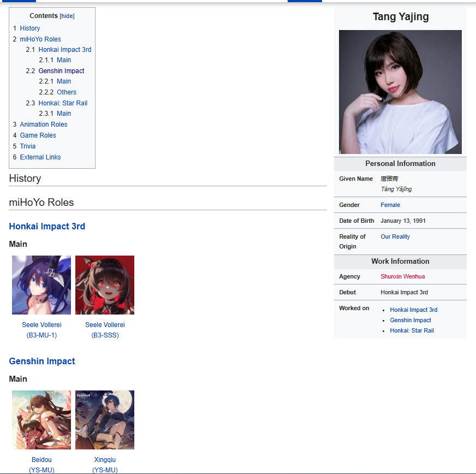This screenshot has width=476, height=474.
Task: Jump to 2.1 Honkai Impact 3rd entry
Action: [64, 50]
